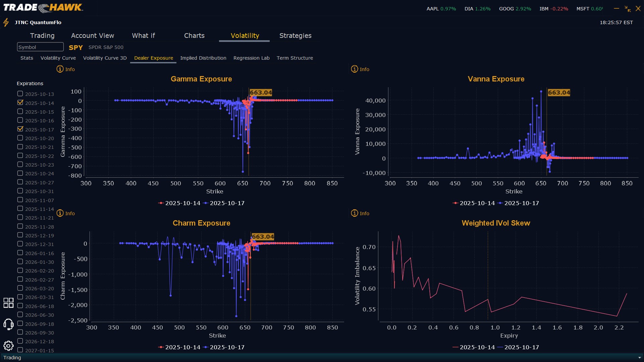
Task: Uncheck the 2025-10-14 expiration
Action: tap(20, 103)
